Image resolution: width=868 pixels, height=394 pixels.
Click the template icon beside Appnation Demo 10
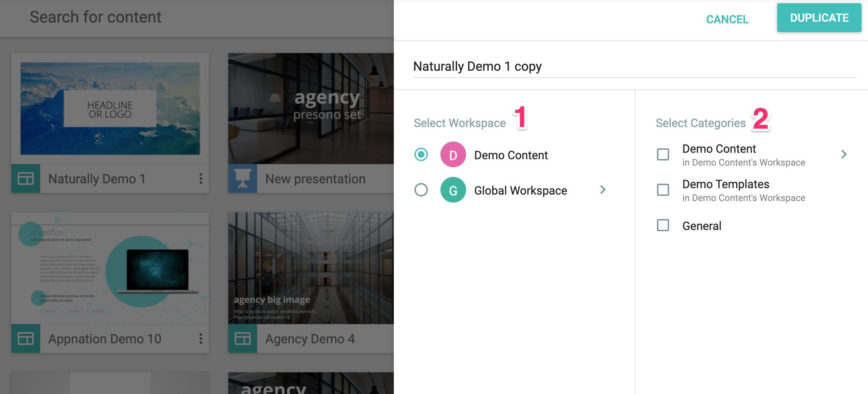coord(26,339)
